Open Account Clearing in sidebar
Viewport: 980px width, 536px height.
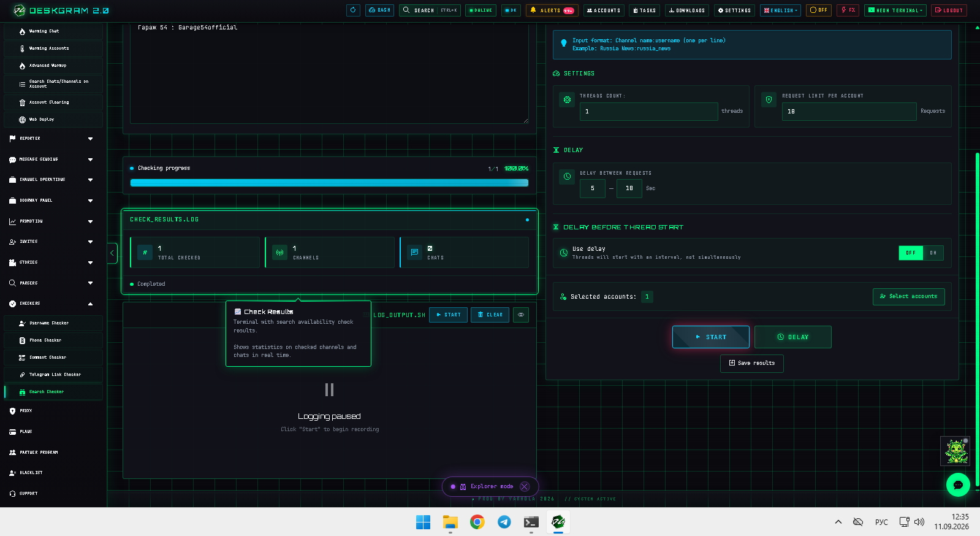coord(53,102)
